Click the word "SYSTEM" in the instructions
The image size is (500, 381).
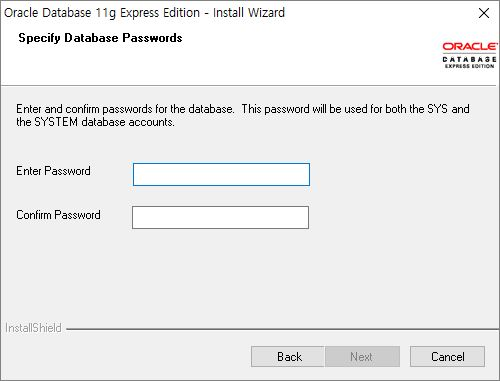(x=56, y=122)
